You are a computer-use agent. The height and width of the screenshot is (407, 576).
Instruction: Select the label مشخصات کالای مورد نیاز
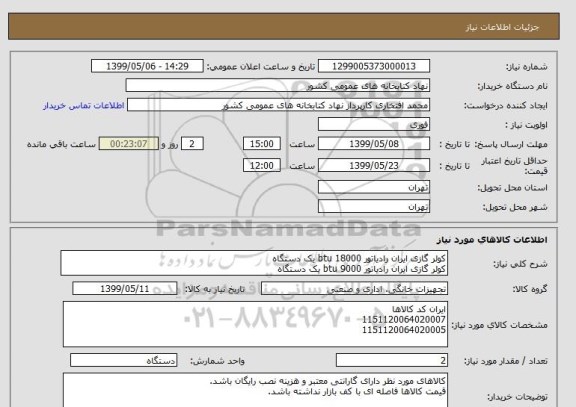coord(500,325)
